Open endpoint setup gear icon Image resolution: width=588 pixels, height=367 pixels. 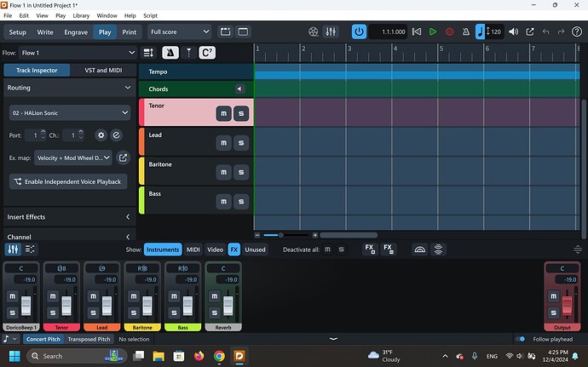(x=101, y=135)
